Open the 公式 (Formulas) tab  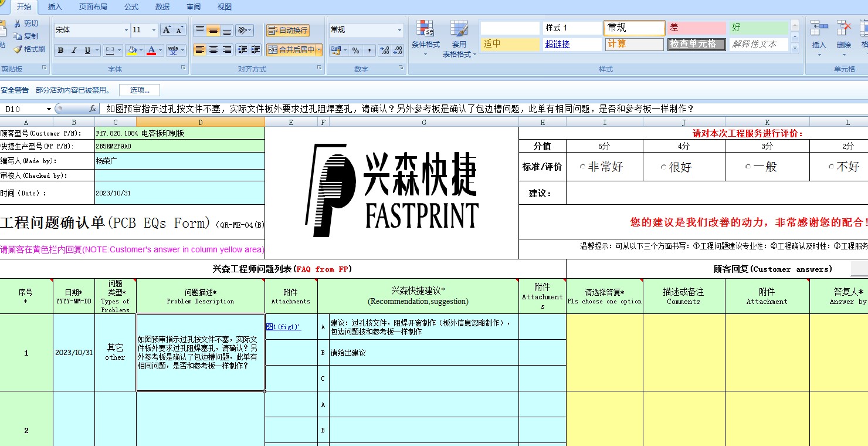pos(131,7)
